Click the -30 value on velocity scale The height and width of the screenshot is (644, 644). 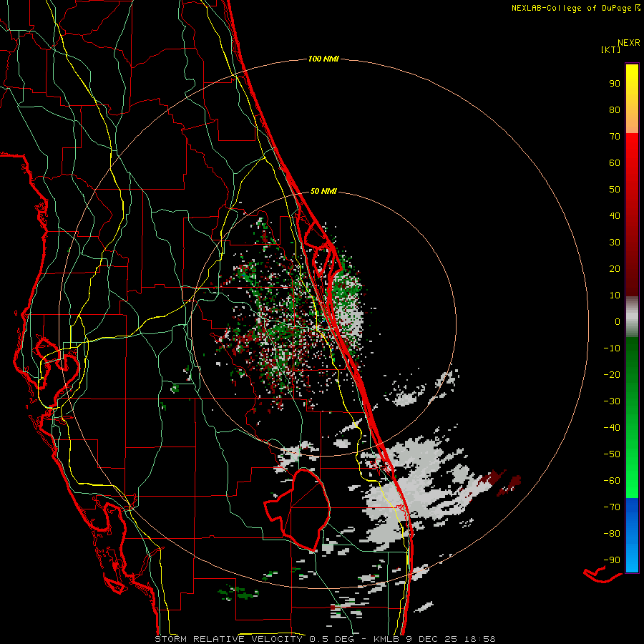[x=612, y=401]
